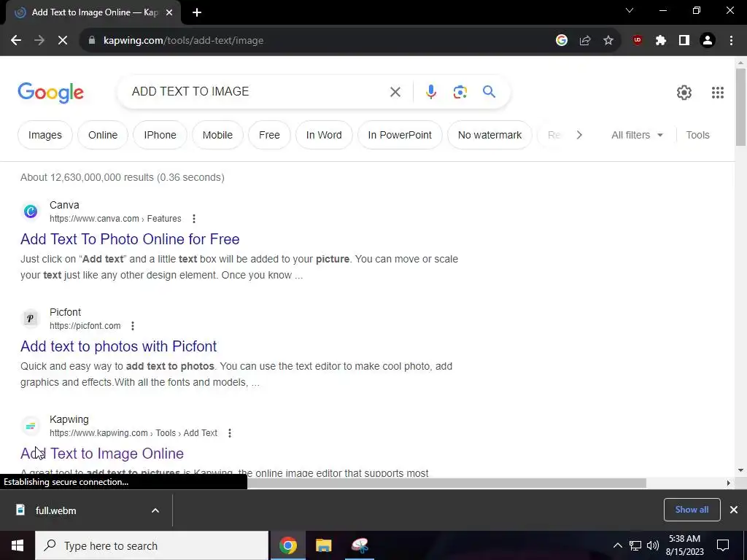Open the volume control
The image size is (747, 560).
[x=653, y=545]
